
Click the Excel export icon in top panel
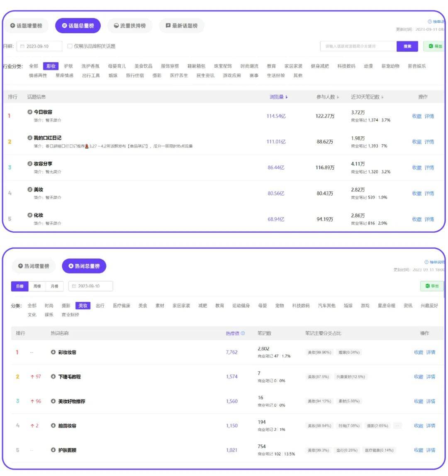[431, 46]
